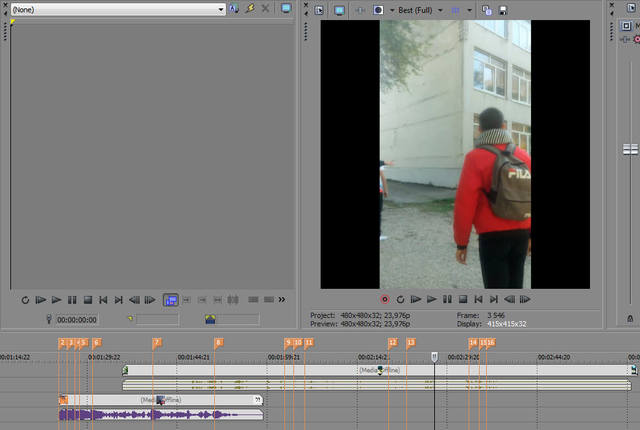Select timeline marker 13
Viewport: 640px width, 430px height.
(x=411, y=343)
